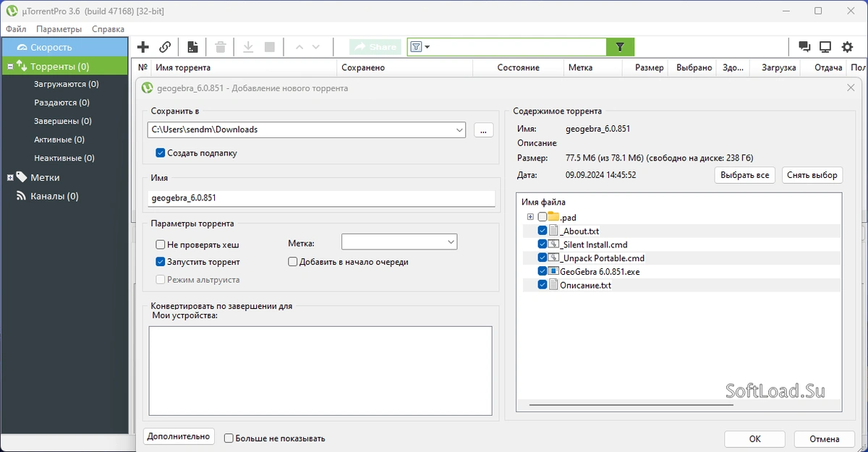The image size is (868, 452).
Task: Toggle Не проверять хеш checkbox
Action: click(161, 245)
